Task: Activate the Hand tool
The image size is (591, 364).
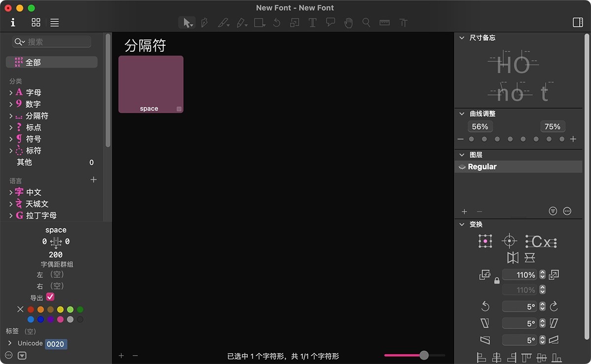Action: click(348, 22)
